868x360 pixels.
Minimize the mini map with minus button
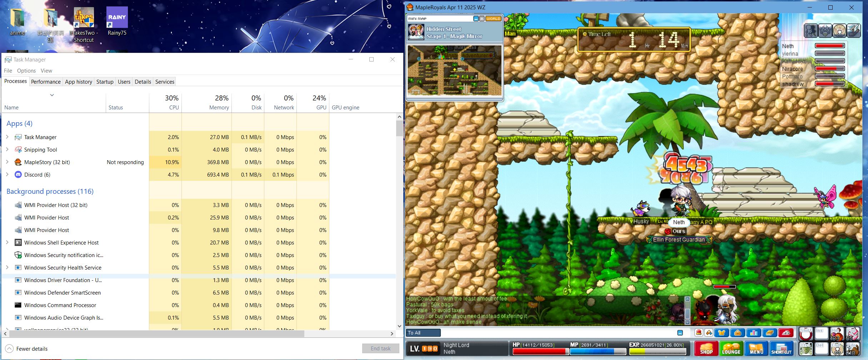476,19
